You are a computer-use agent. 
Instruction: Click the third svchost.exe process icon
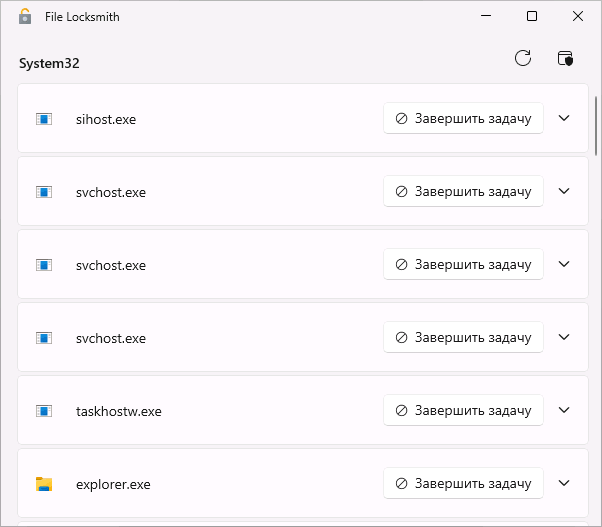[44, 338]
